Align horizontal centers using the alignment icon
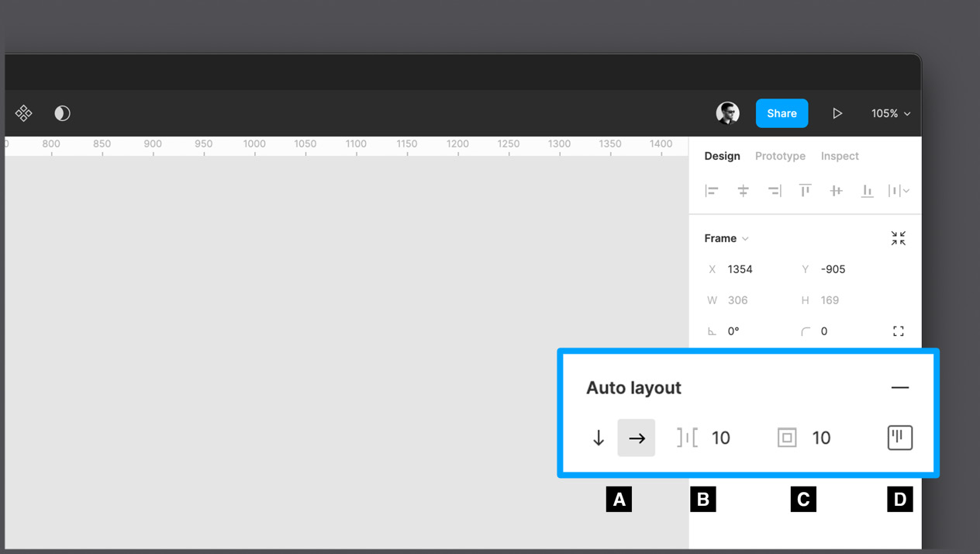 pos(742,190)
